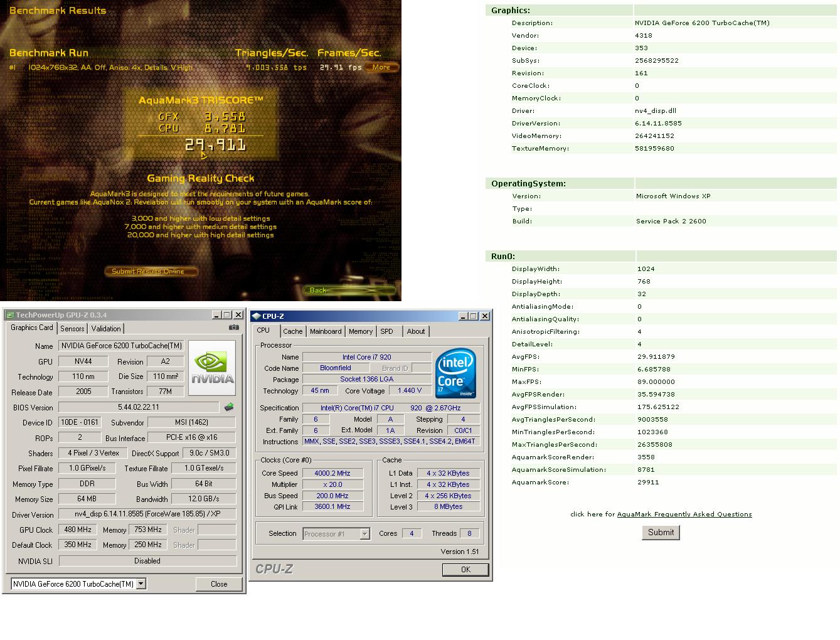Click the More button beside 29.91 fps
The width and height of the screenshot is (840, 640).
coord(381,67)
